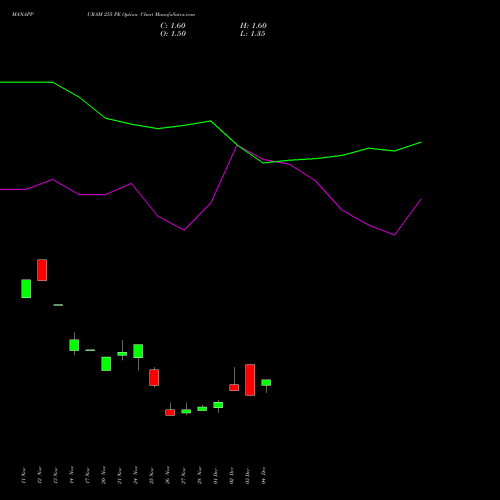Click the '01 Dec' date label
Viewport: 500px width, 500px height.
click(215, 475)
